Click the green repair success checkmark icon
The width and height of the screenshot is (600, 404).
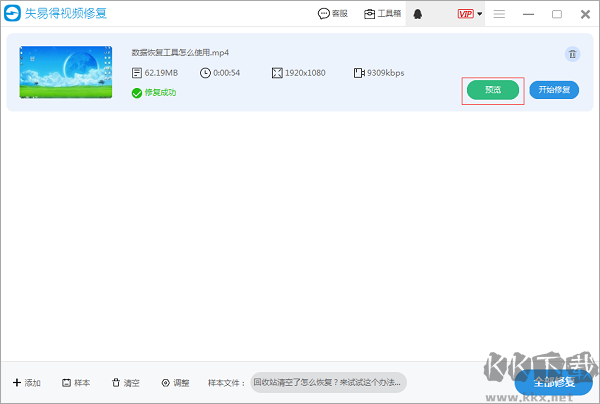[x=137, y=93]
